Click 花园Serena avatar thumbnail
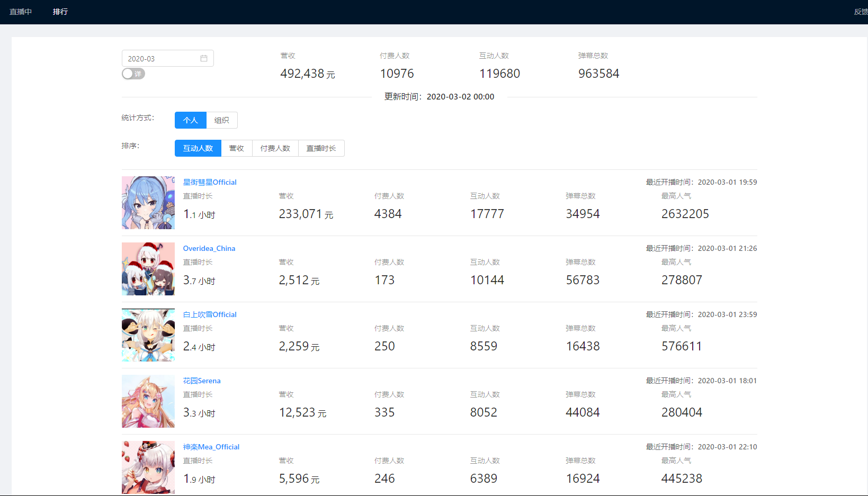 (148, 401)
